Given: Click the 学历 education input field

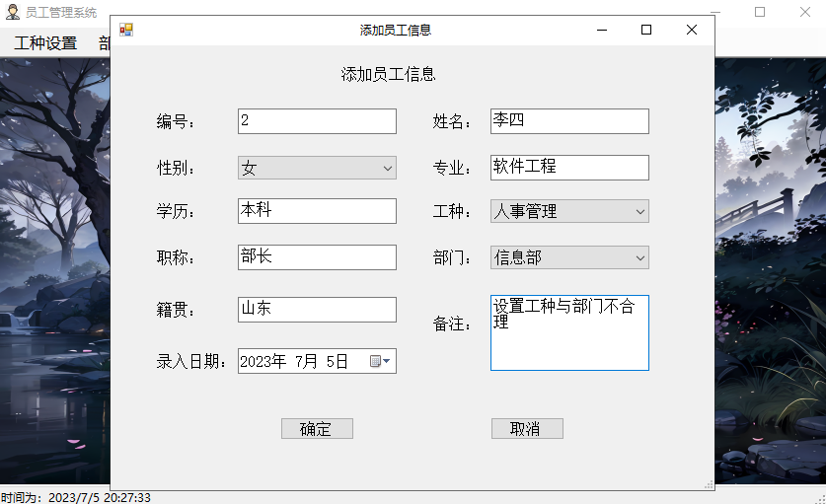Looking at the screenshot, I should click(x=317, y=211).
